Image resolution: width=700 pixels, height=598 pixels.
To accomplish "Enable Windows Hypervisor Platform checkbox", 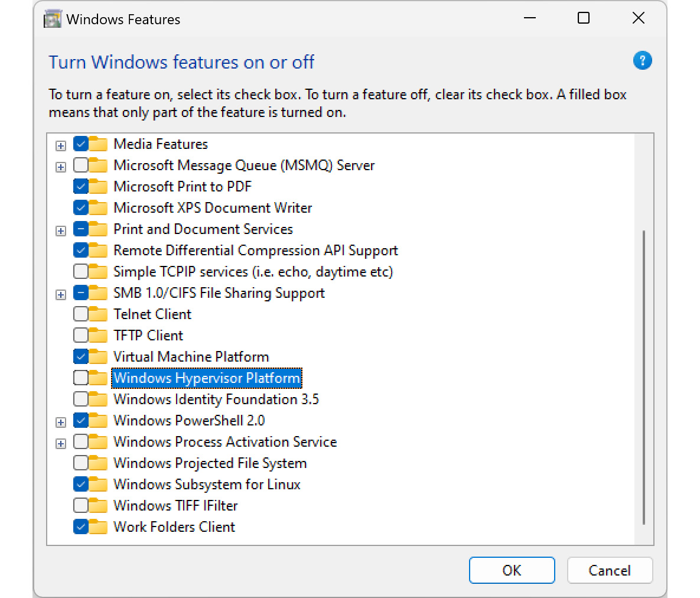I will pyautogui.click(x=81, y=378).
